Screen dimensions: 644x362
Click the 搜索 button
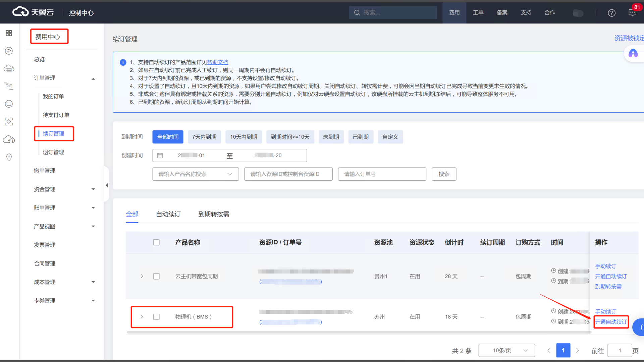click(444, 174)
